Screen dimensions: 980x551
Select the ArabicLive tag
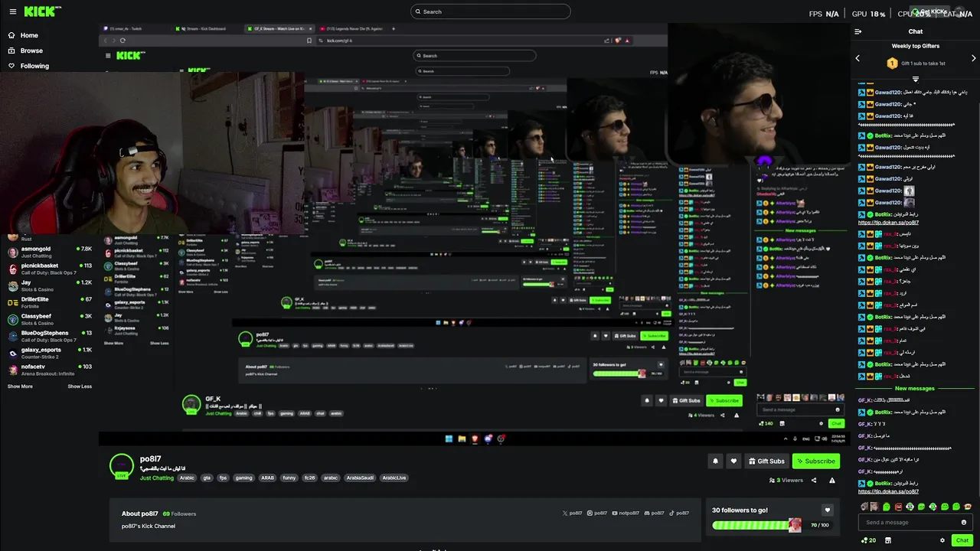tap(394, 478)
